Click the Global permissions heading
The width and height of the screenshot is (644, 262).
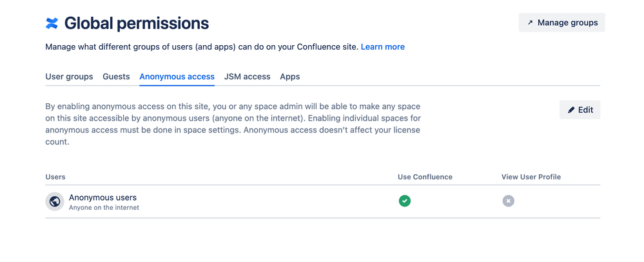tap(137, 23)
